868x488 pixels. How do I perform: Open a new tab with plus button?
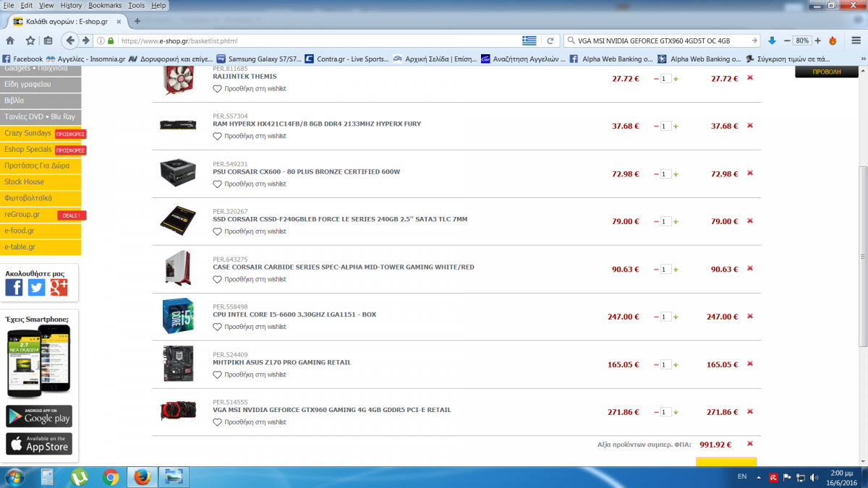tap(137, 22)
